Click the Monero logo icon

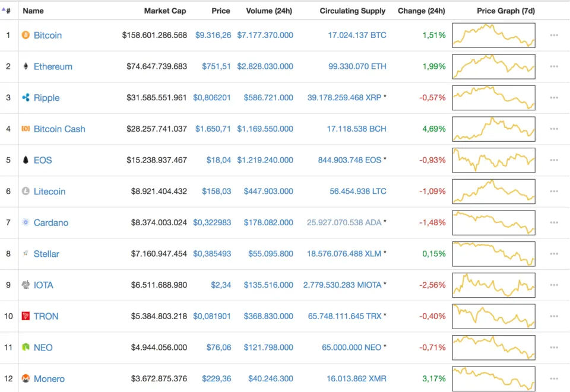tap(26, 378)
